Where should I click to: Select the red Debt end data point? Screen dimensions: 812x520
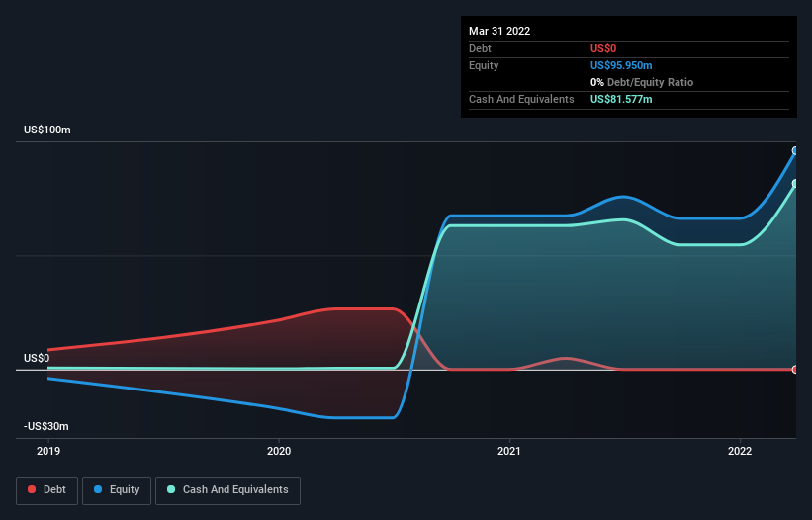[795, 370]
